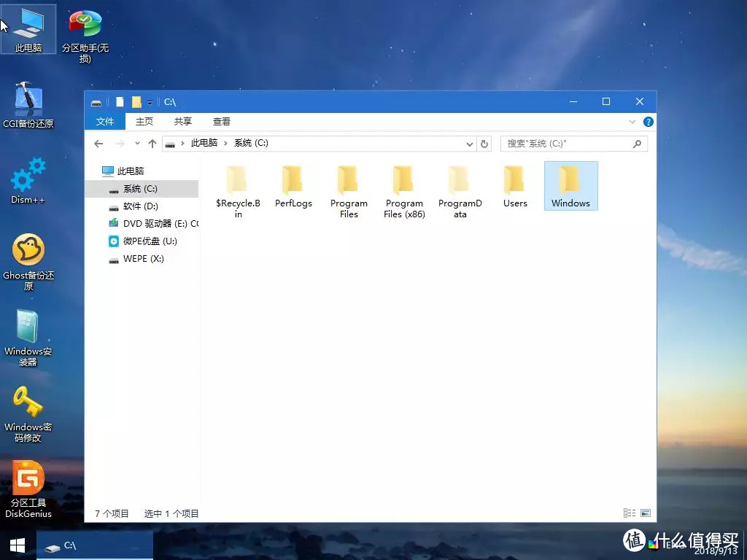
Task: Click the refresh button in the address bar
Action: point(484,143)
